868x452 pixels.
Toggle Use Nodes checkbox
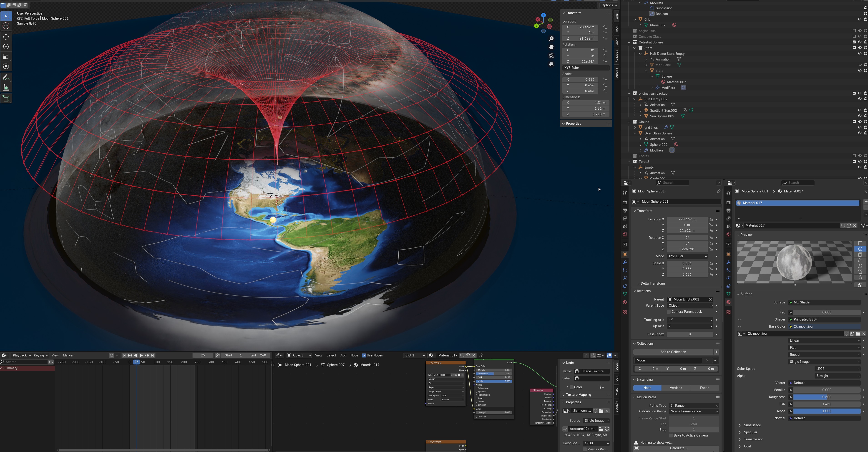tap(364, 355)
